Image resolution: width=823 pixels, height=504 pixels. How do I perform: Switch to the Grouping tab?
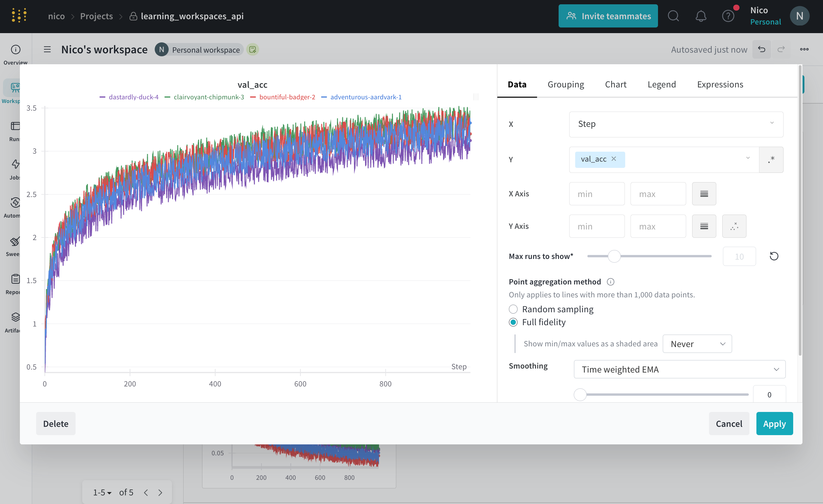click(566, 84)
